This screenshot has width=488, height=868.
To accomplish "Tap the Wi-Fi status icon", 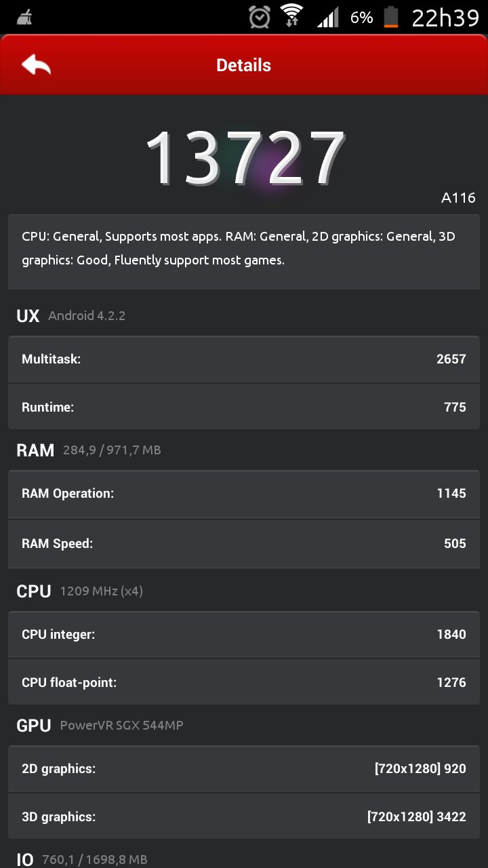I will pos(292,16).
